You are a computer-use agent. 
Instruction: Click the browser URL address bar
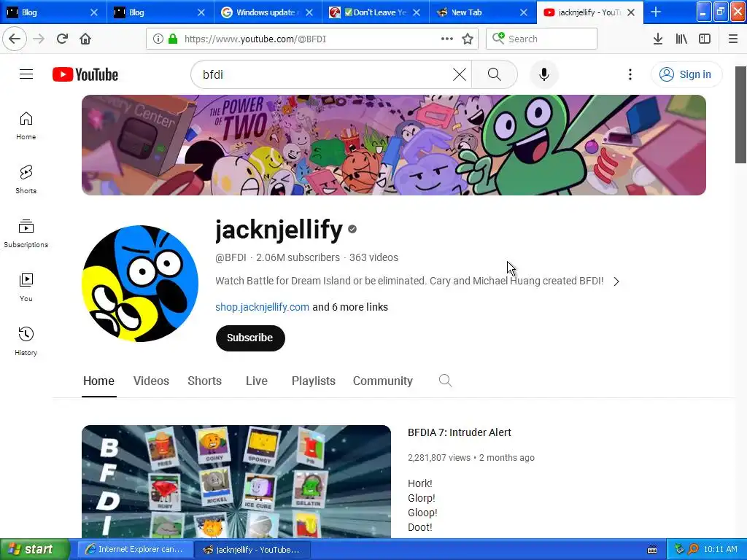(x=311, y=39)
